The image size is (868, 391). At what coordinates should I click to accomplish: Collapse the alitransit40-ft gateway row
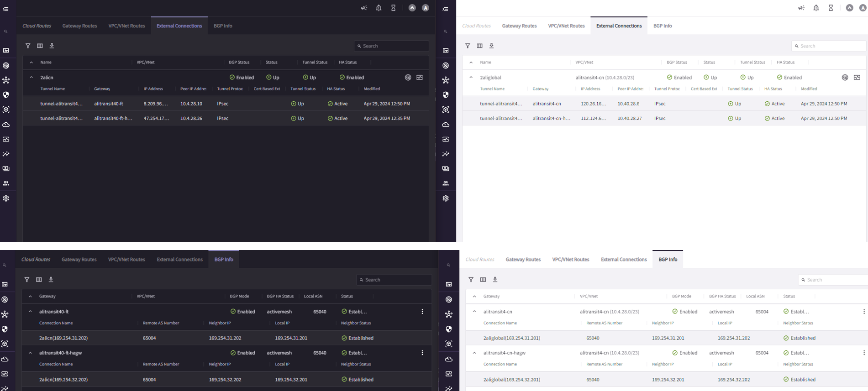(30, 312)
